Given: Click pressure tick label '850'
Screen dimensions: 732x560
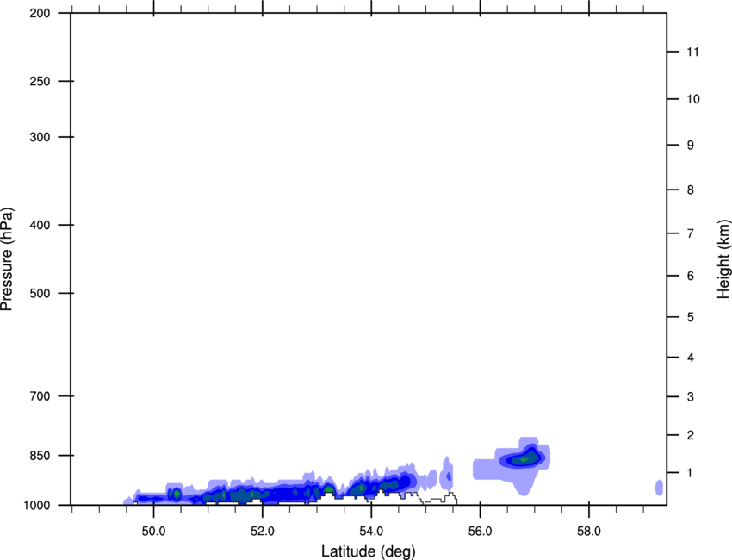Looking at the screenshot, I should 40,456.
